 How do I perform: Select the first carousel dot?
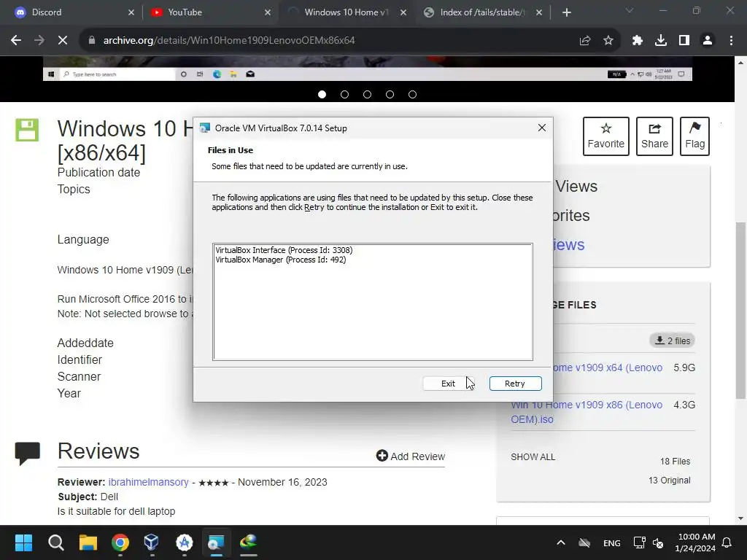tap(322, 94)
